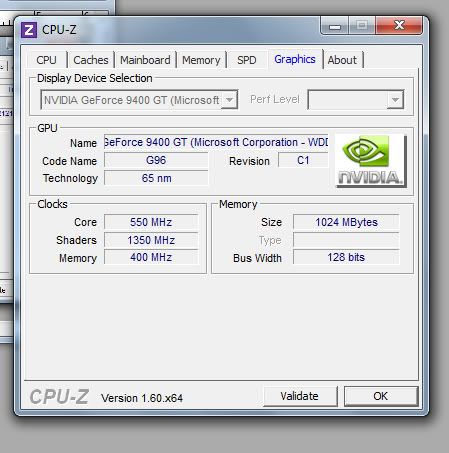The height and width of the screenshot is (453, 449).
Task: Minimize the CPU-Z window
Action: coord(335,26)
